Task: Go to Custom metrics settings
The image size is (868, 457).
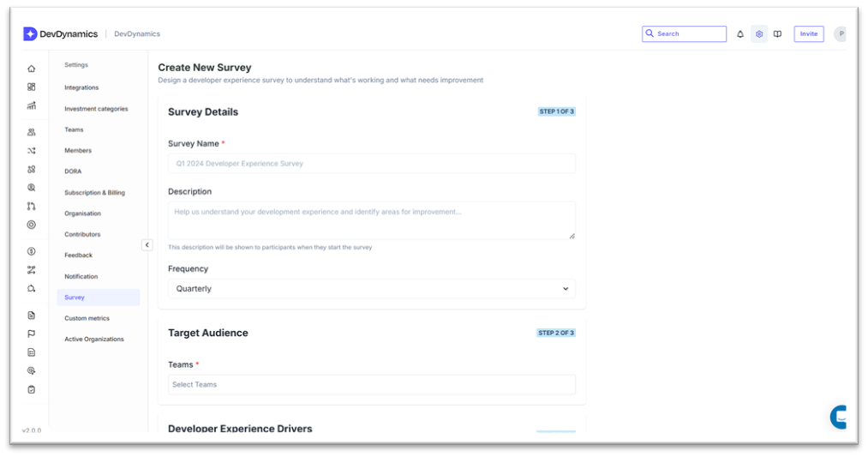Action: tap(87, 318)
